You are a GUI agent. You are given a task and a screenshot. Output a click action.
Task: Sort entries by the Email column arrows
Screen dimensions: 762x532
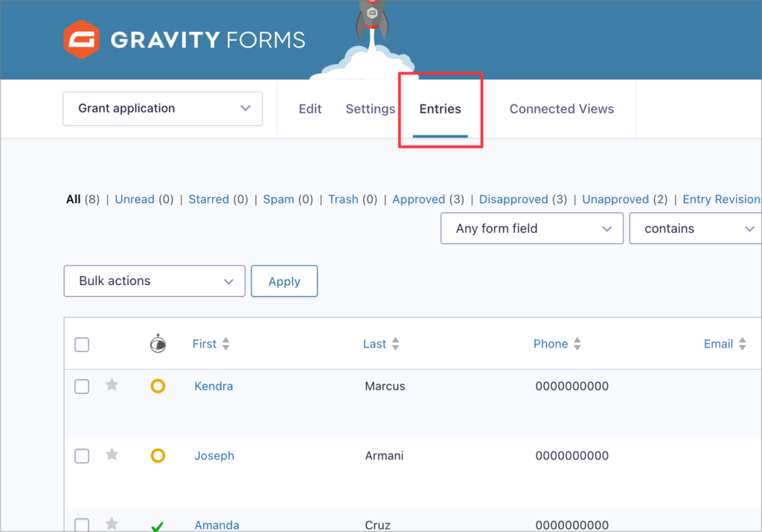(x=743, y=344)
